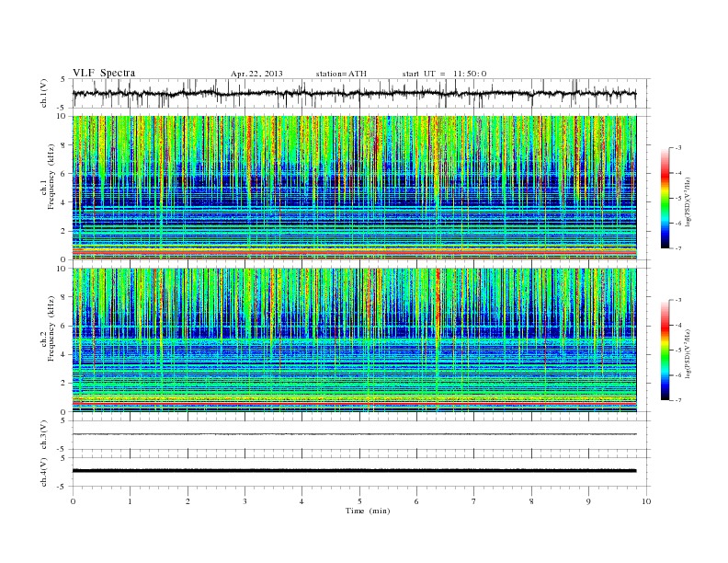The image size is (728, 563).
Task: Click the 'ch.1(V)' axis label at top
Action: point(44,93)
